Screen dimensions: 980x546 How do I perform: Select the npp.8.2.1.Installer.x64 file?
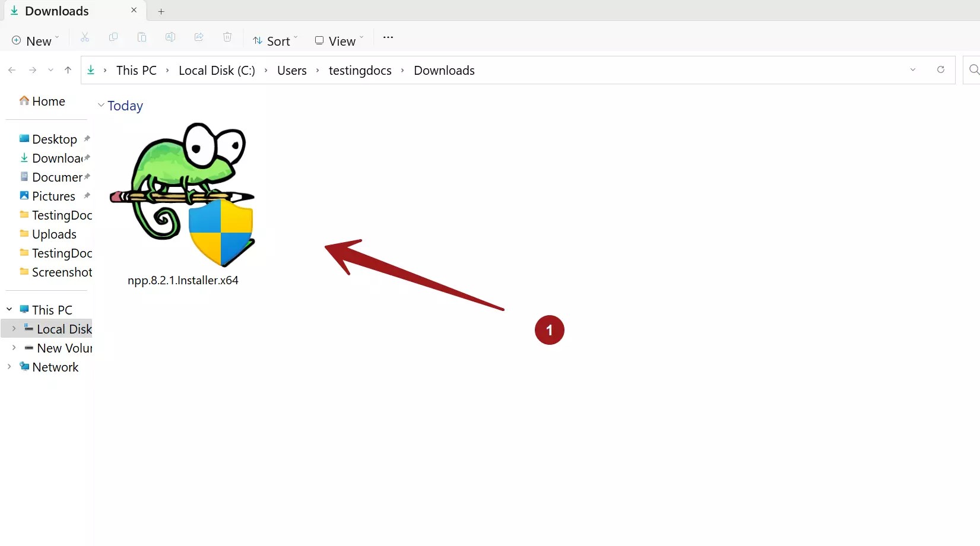[x=183, y=196]
